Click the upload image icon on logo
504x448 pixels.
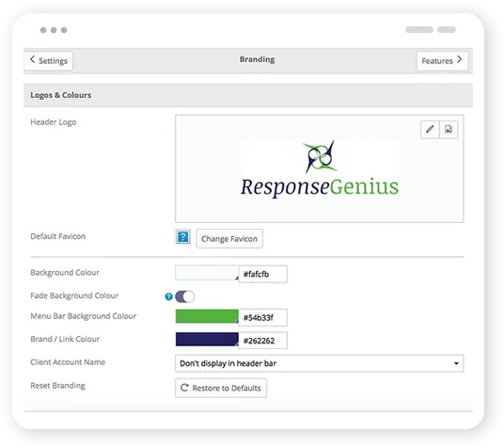[449, 129]
